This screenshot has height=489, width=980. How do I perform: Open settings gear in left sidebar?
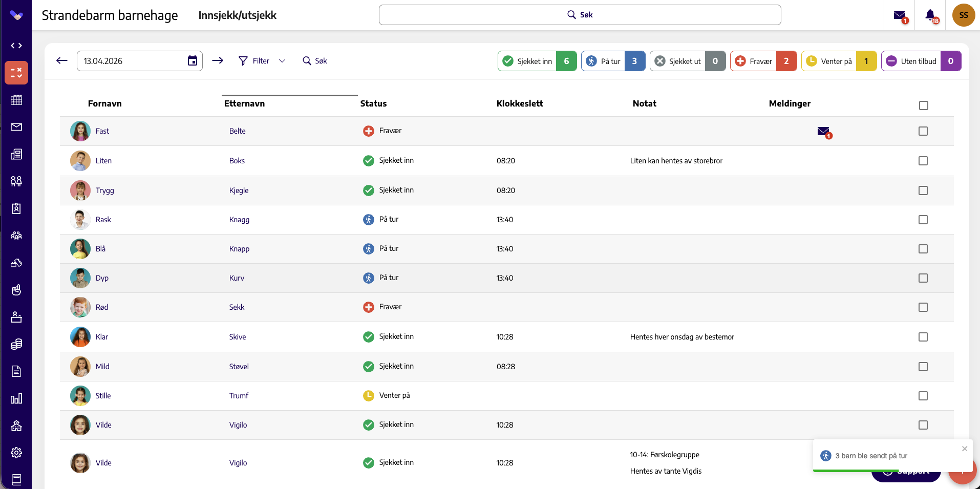[16, 453]
